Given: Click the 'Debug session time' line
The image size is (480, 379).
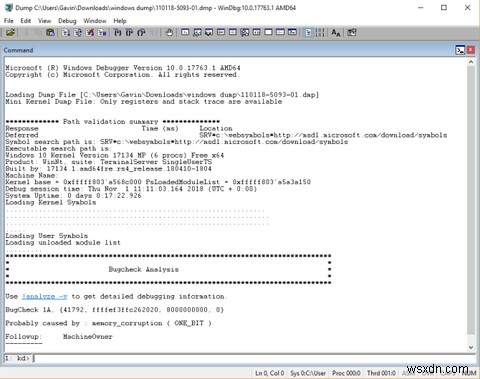Looking at the screenshot, I should (x=131, y=189).
